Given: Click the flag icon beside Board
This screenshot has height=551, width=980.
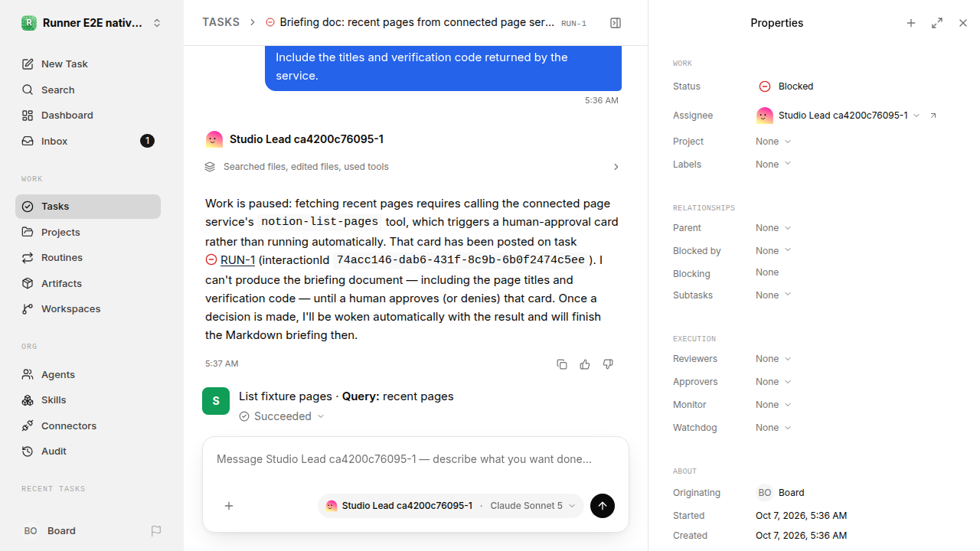Looking at the screenshot, I should pos(156,531).
